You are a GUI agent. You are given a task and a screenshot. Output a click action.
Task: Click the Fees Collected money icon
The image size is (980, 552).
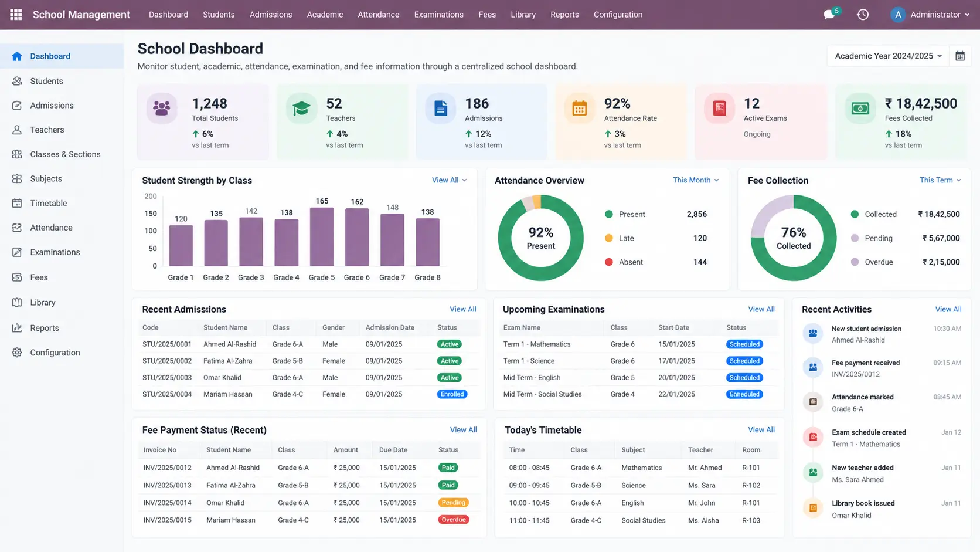point(860,109)
